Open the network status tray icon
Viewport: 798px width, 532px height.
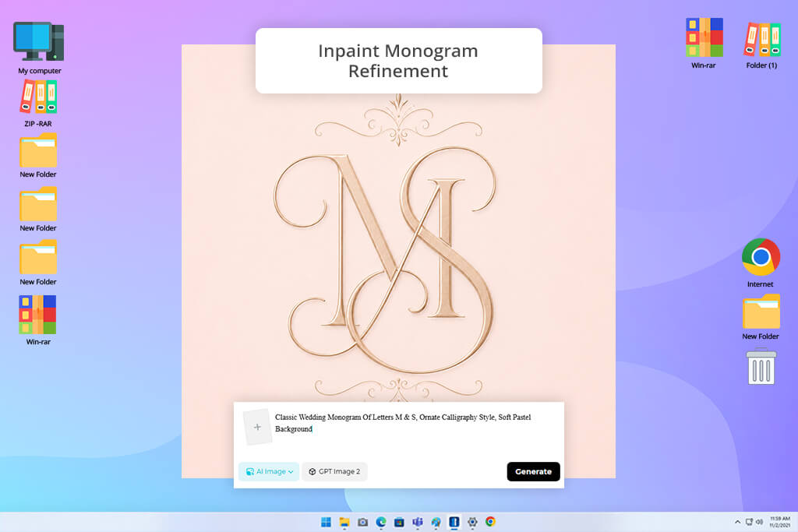tap(749, 522)
